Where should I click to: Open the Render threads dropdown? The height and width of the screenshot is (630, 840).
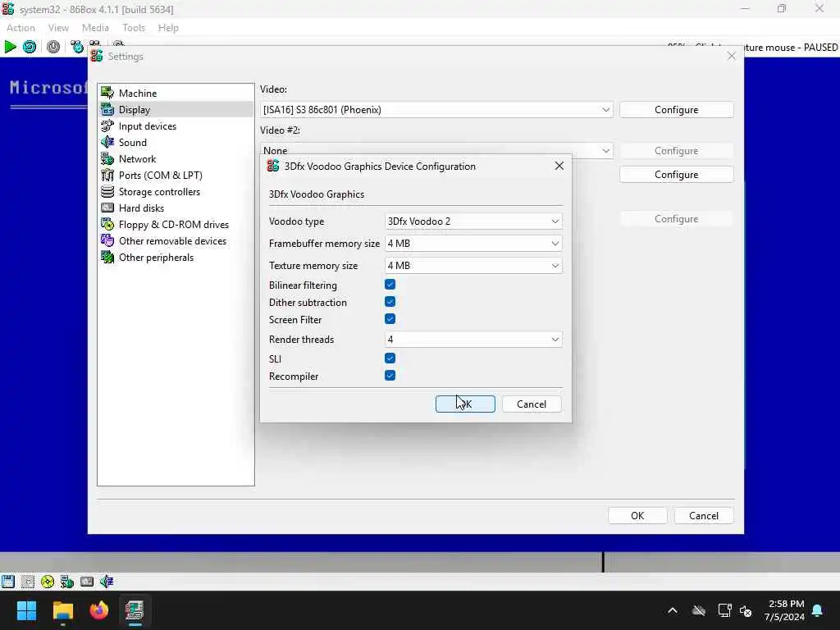473,339
